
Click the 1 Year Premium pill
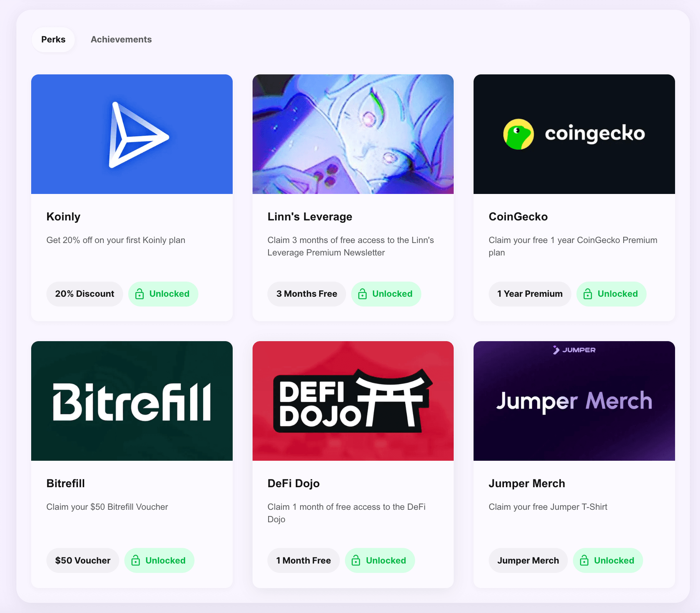tap(530, 294)
